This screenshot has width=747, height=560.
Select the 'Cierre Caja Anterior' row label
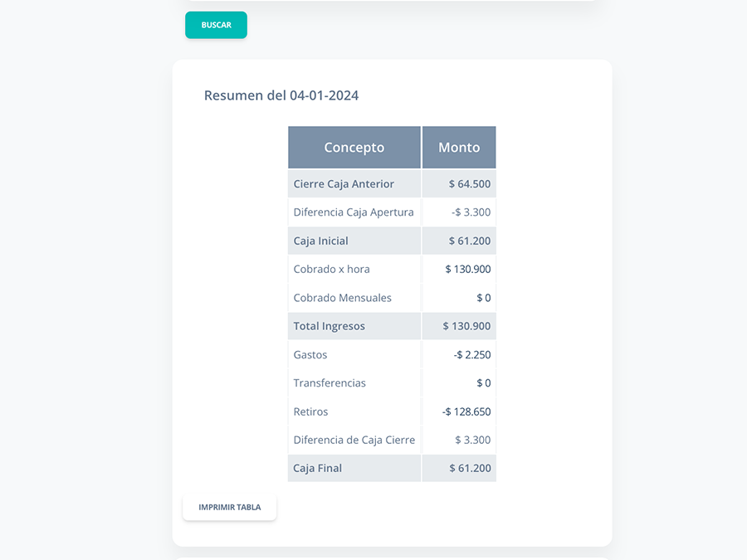pos(344,184)
